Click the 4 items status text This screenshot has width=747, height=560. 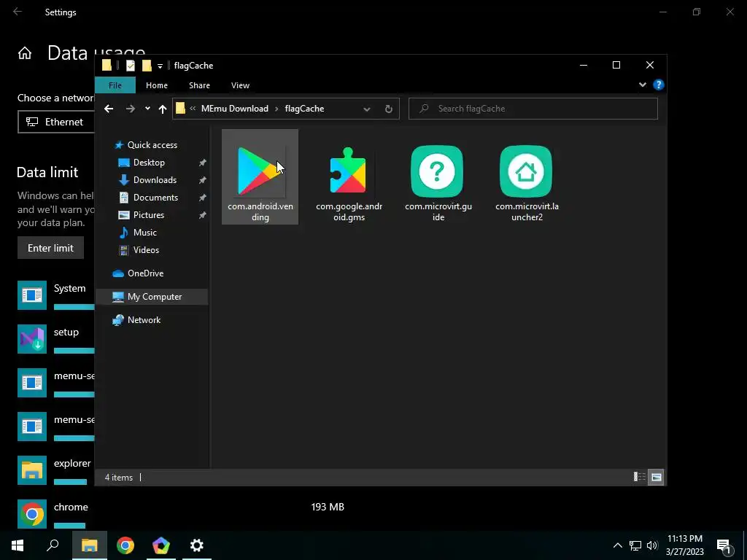[x=119, y=477]
